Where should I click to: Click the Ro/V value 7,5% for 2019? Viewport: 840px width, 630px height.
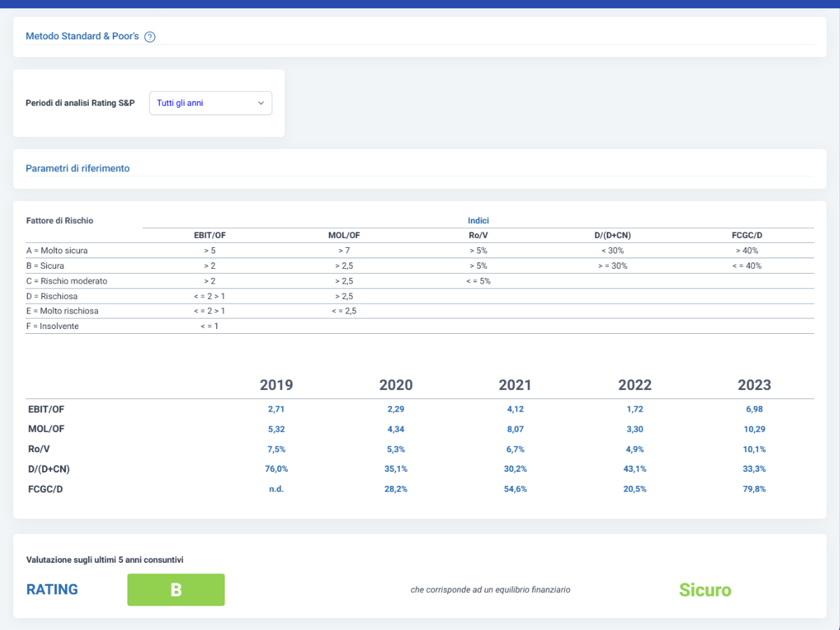(276, 449)
